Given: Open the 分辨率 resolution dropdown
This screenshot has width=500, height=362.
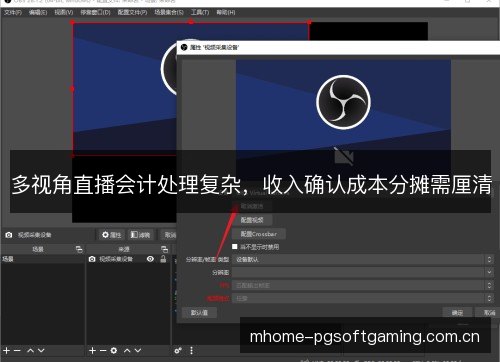Looking at the screenshot, I should (x=363, y=272).
